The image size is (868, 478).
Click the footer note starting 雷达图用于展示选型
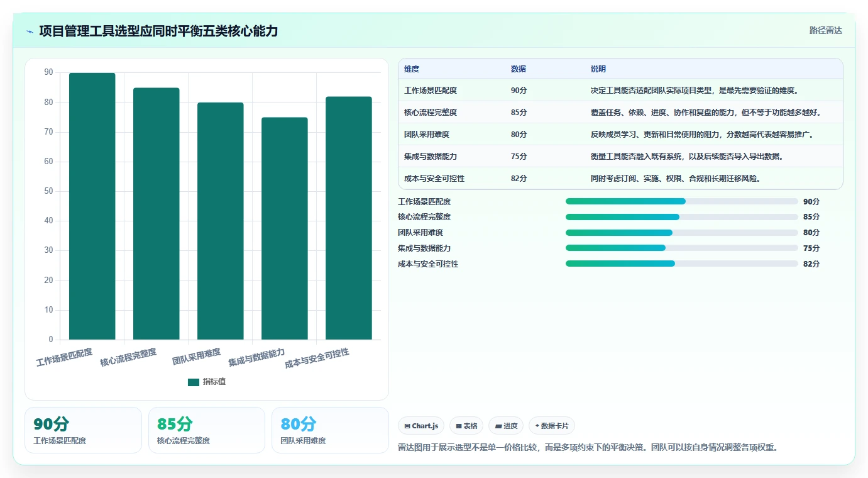tap(589, 448)
